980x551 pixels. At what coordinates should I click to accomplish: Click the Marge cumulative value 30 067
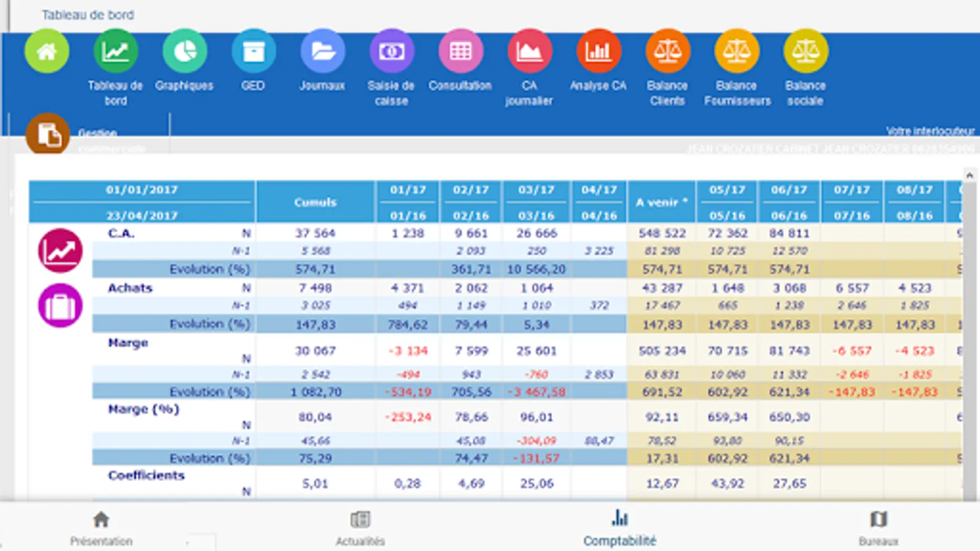point(315,351)
